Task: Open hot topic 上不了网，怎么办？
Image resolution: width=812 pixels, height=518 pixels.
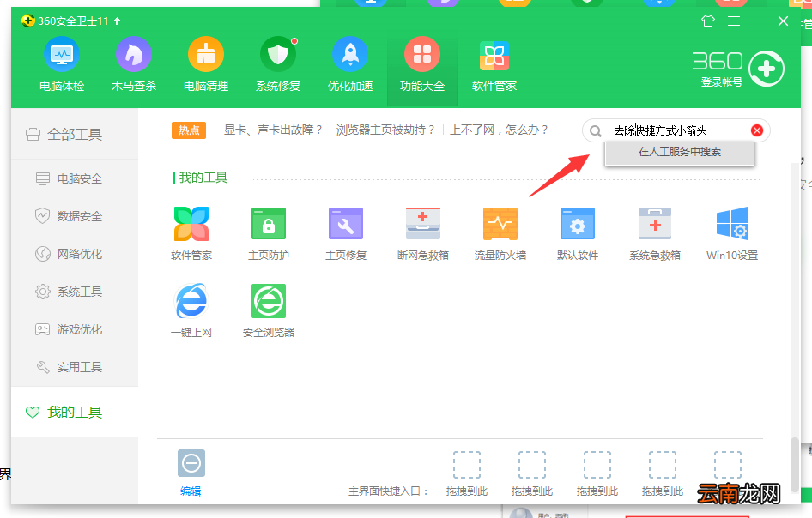Action: coord(499,129)
